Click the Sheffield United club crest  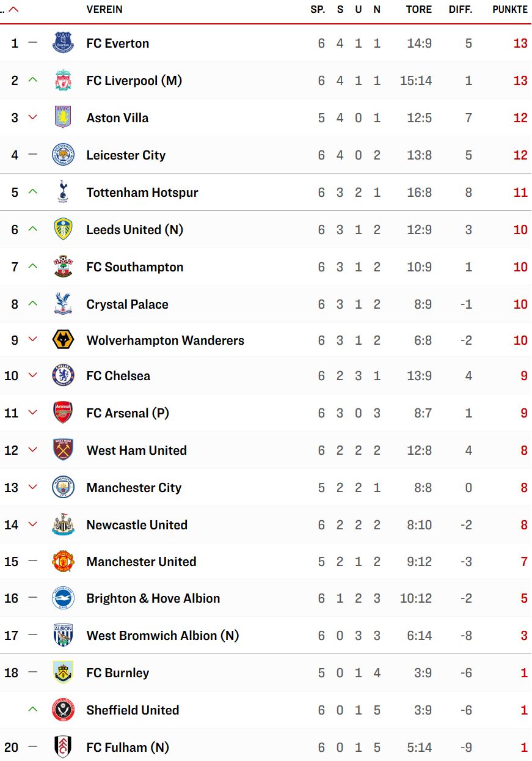63,710
